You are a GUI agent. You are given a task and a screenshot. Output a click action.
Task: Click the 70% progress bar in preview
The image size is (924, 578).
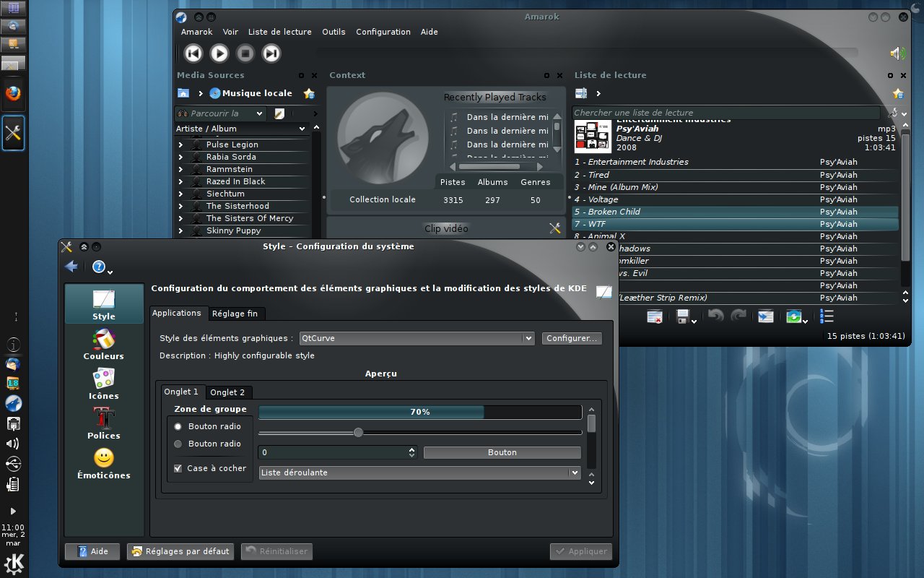click(420, 412)
